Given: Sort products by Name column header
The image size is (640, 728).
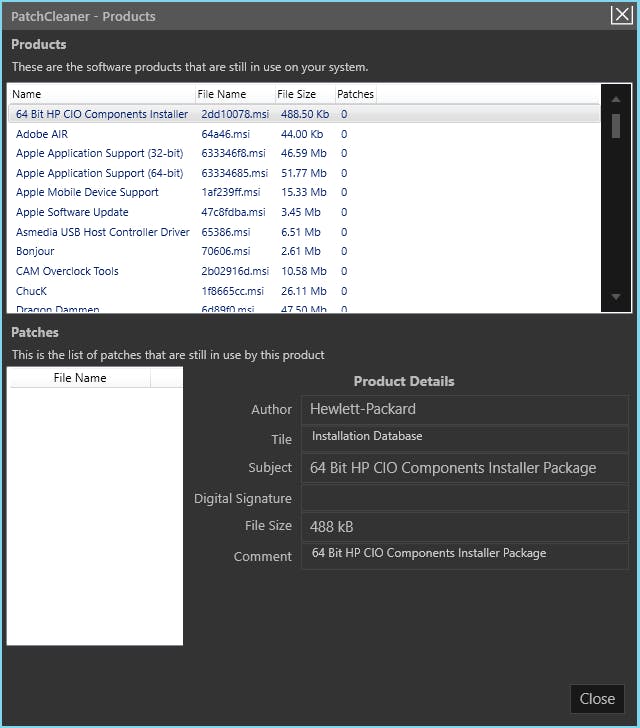Looking at the screenshot, I should [x=102, y=94].
